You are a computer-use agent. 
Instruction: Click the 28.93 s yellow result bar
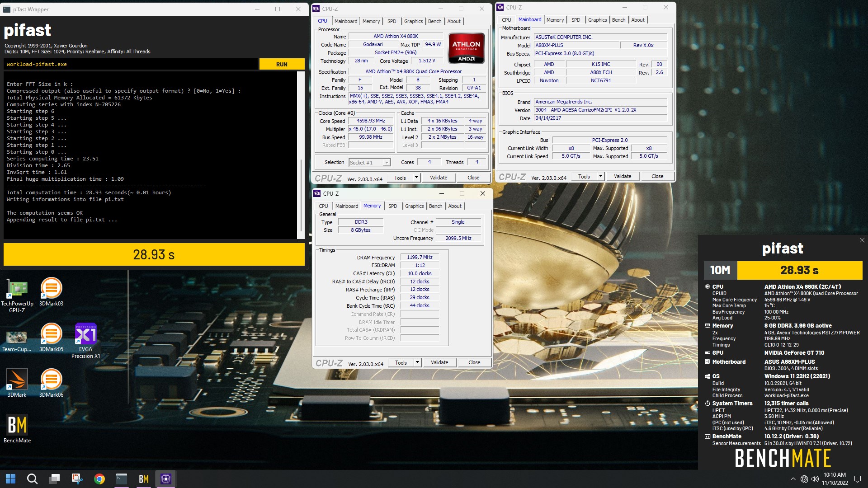154,254
